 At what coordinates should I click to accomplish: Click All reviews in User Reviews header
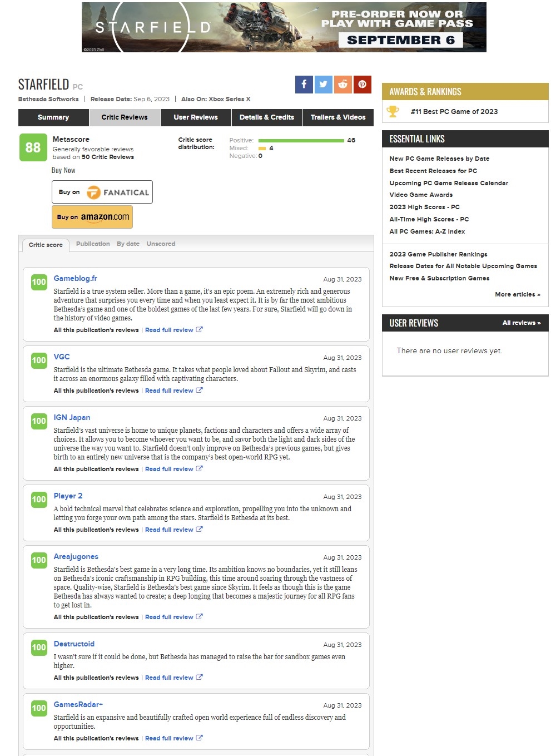pyautogui.click(x=522, y=323)
